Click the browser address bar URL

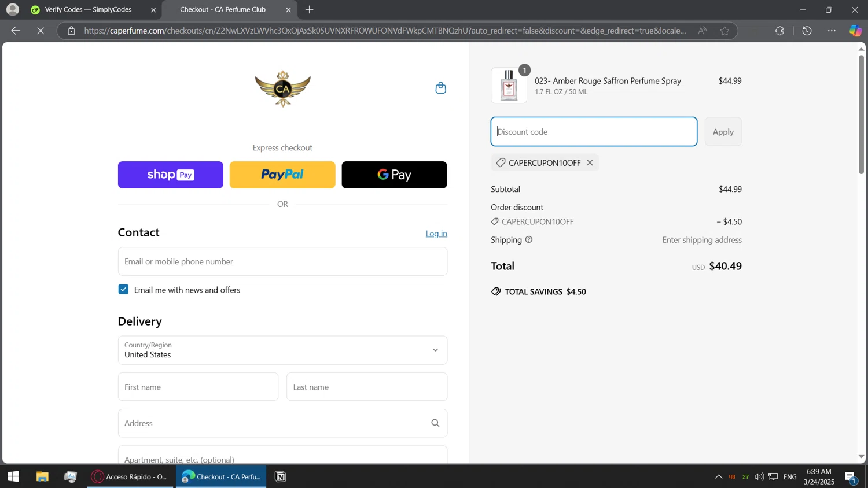coord(385,31)
